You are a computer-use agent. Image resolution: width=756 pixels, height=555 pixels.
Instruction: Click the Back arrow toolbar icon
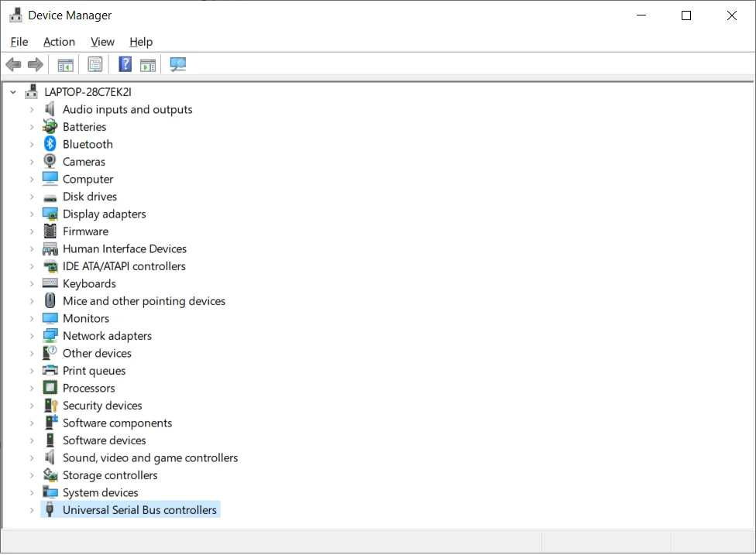coord(13,64)
